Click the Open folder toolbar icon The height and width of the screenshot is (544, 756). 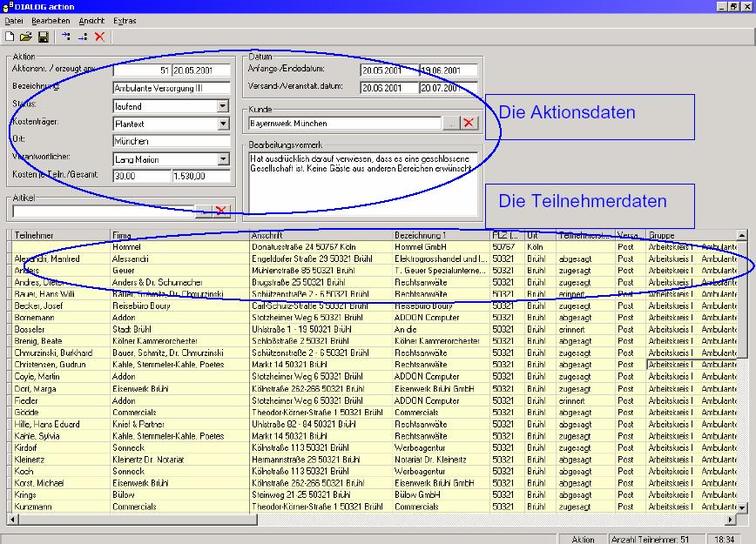tap(26, 37)
